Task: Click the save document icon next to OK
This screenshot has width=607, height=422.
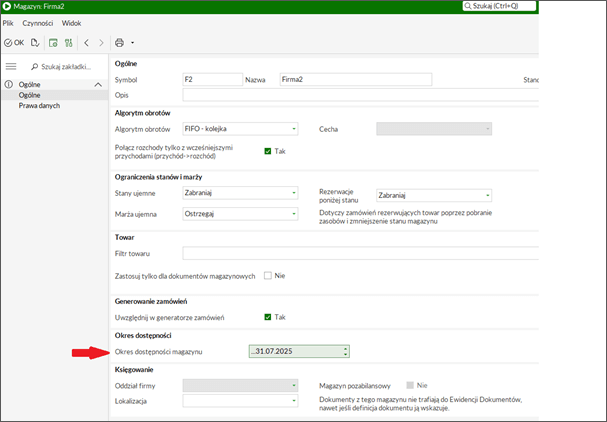Action: pyautogui.click(x=35, y=43)
